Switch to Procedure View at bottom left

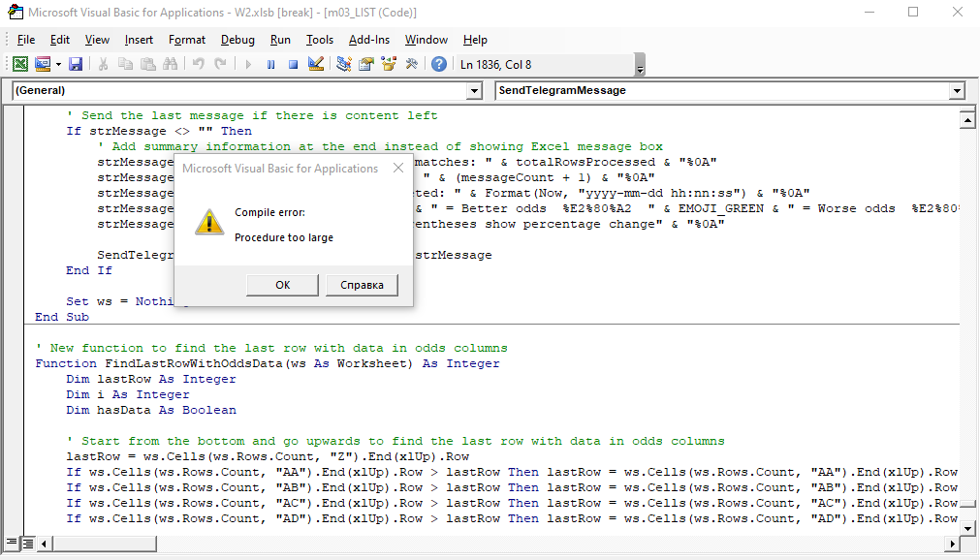point(12,543)
